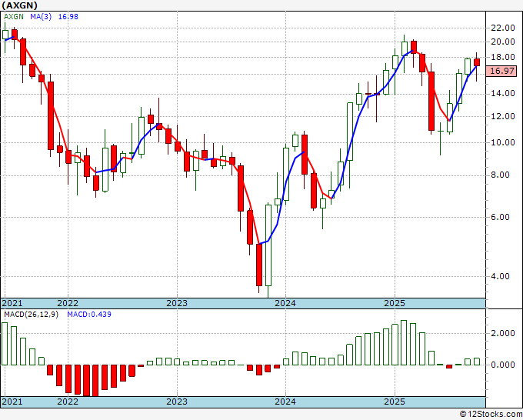Click 2025 on the MACD timeline
Image resolution: width=523 pixels, height=420 pixels.
[395, 402]
